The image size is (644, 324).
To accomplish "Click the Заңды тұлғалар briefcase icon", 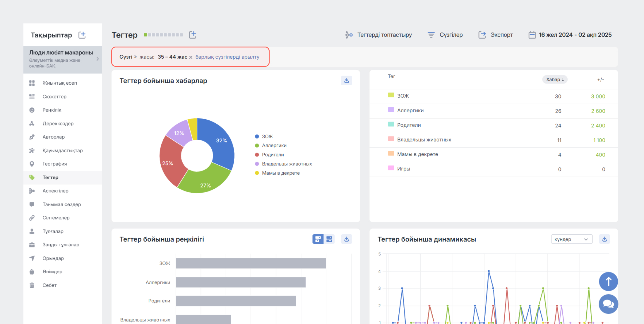I will point(32,245).
